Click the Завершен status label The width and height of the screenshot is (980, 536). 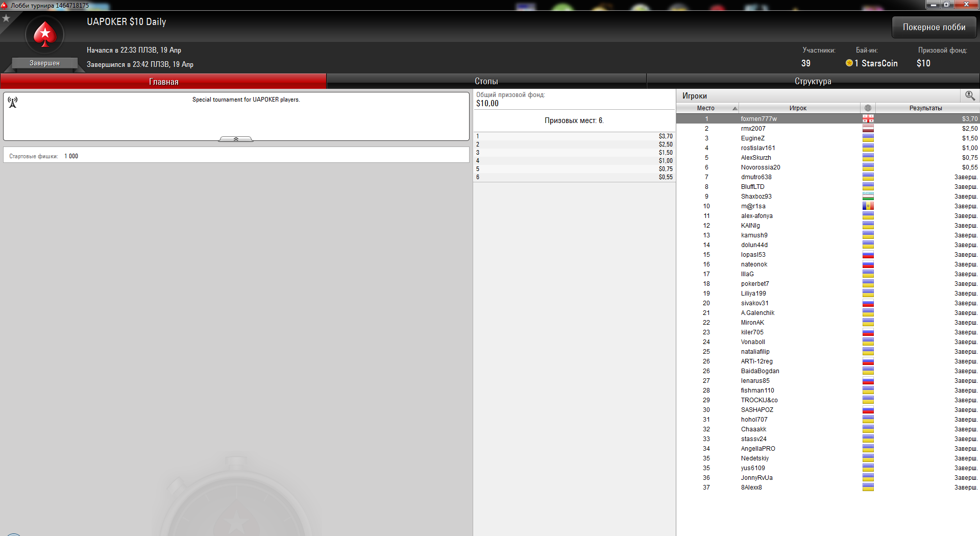(44, 63)
